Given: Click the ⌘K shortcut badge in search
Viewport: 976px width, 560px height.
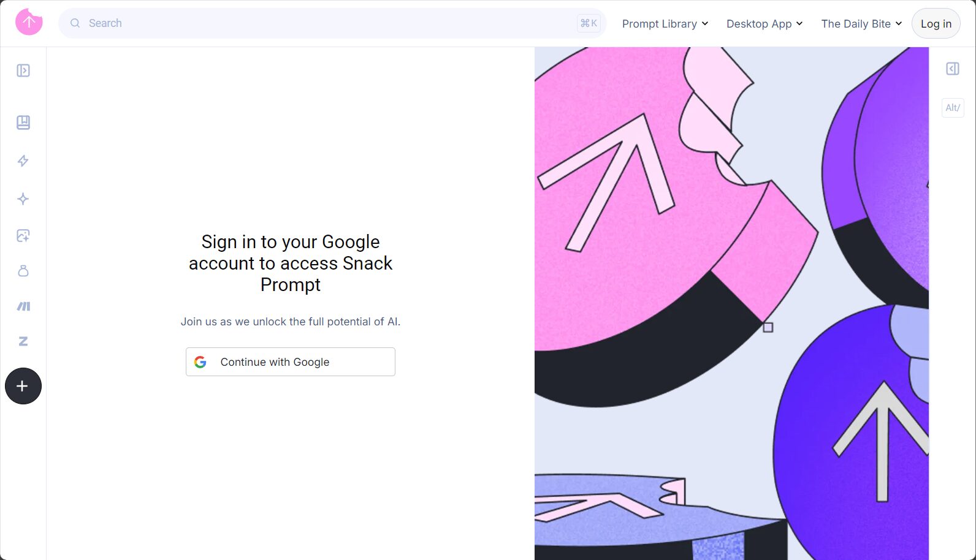Looking at the screenshot, I should point(589,23).
